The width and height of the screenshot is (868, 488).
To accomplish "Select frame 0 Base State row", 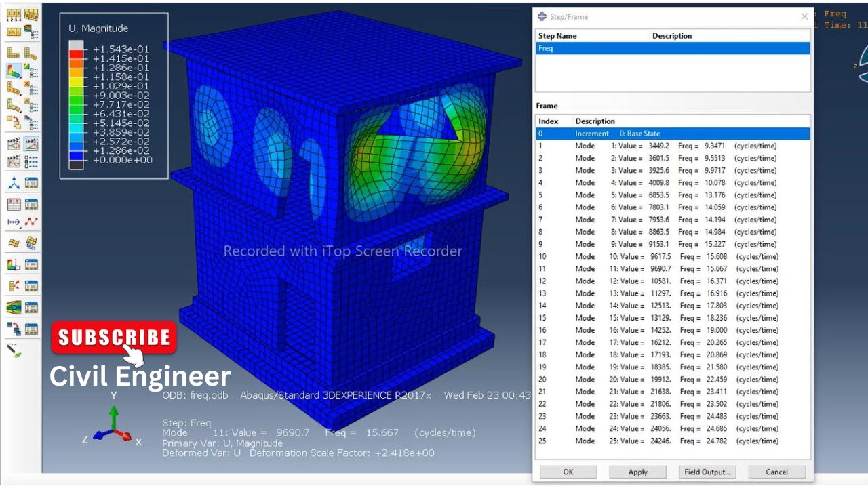I will pyautogui.click(x=673, y=134).
